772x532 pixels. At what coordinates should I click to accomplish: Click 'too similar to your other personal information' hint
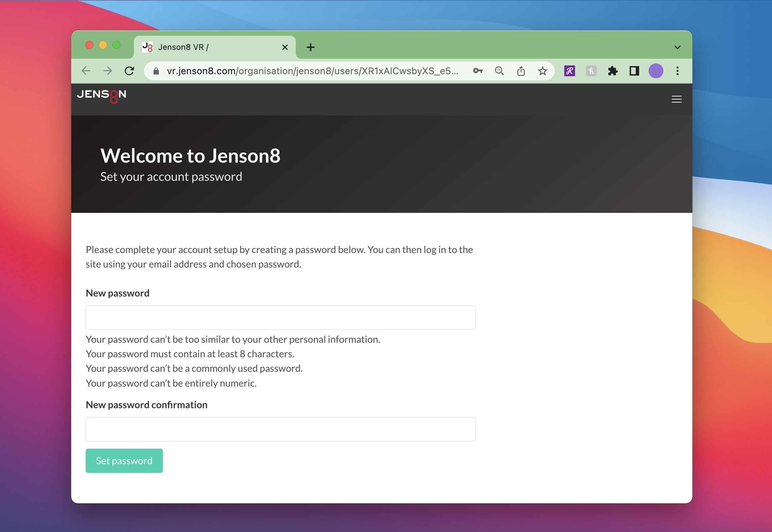point(233,339)
